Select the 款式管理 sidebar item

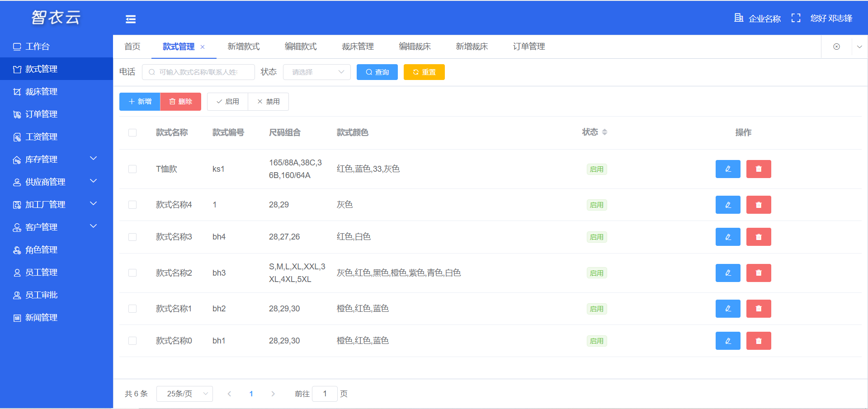57,69
